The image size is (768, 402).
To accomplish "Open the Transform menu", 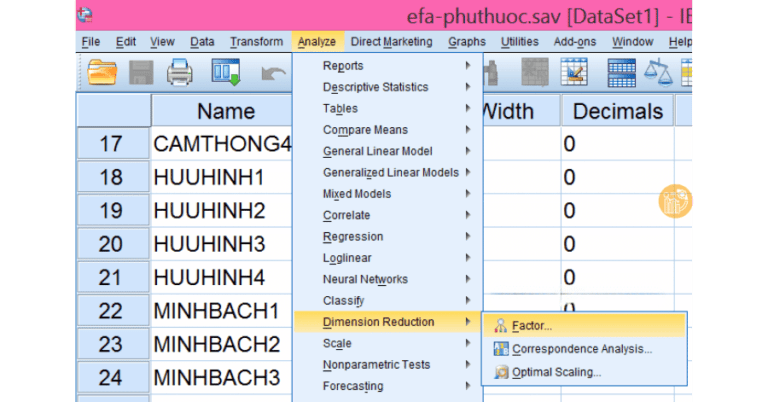I will point(256,42).
